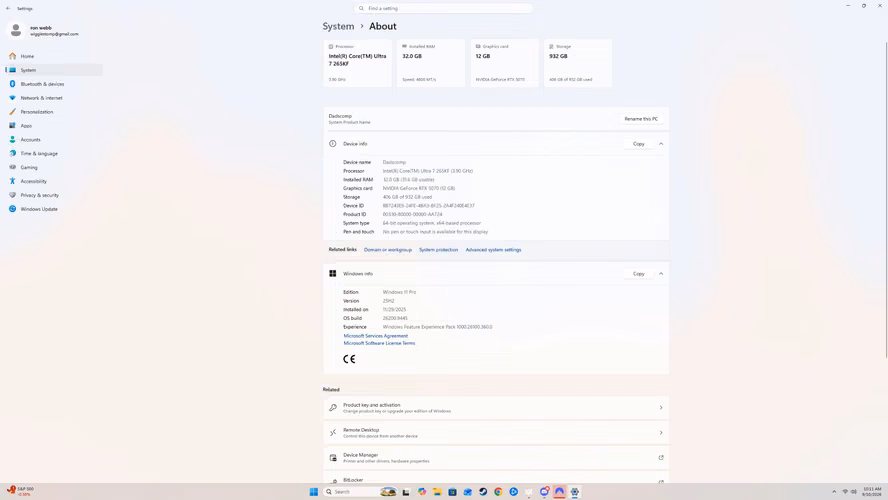The height and width of the screenshot is (500, 888).
Task: Open Product key and activation
Action: 496,408
